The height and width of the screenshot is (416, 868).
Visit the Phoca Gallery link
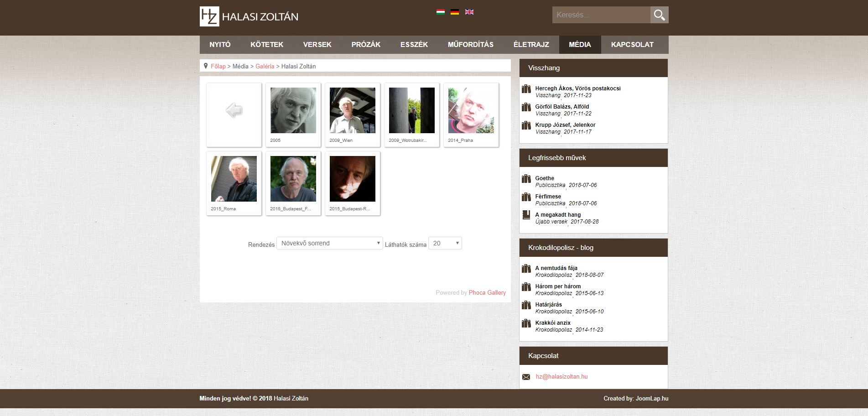487,293
